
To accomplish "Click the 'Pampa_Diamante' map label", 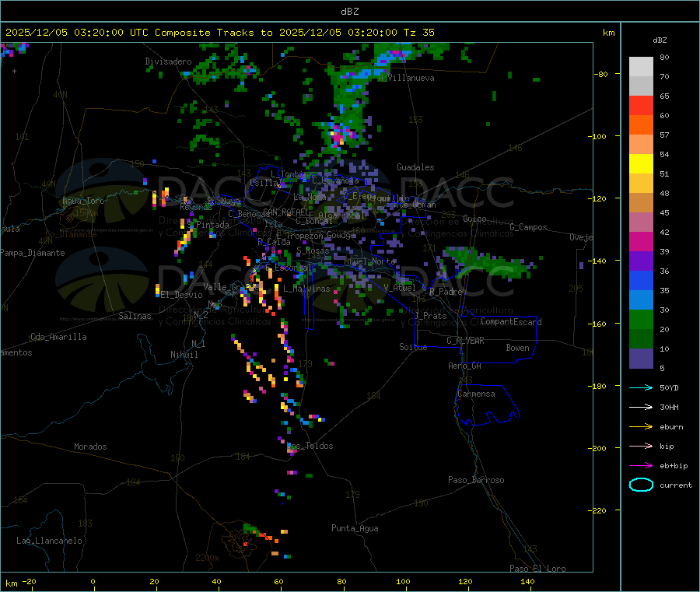I will pyautogui.click(x=33, y=253).
